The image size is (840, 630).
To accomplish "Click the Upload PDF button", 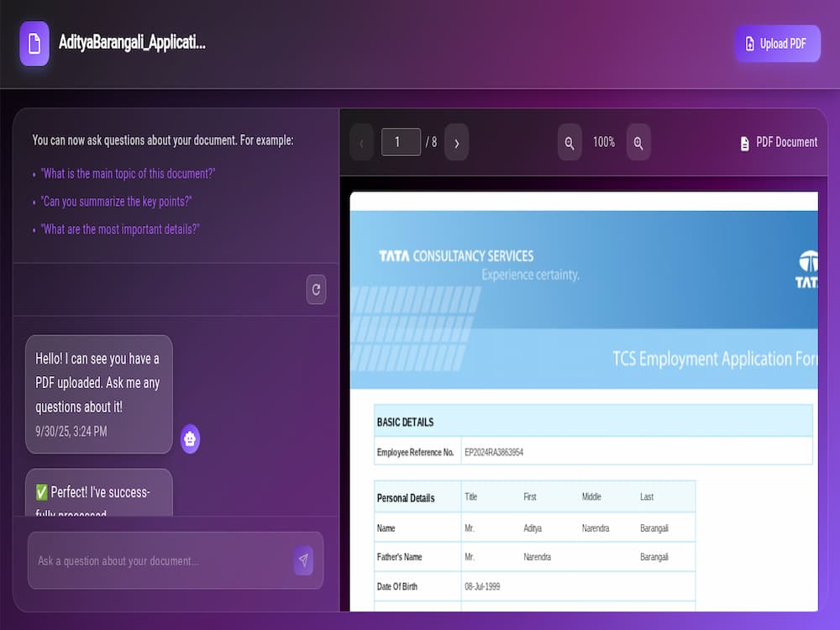I will pyautogui.click(x=777, y=44).
